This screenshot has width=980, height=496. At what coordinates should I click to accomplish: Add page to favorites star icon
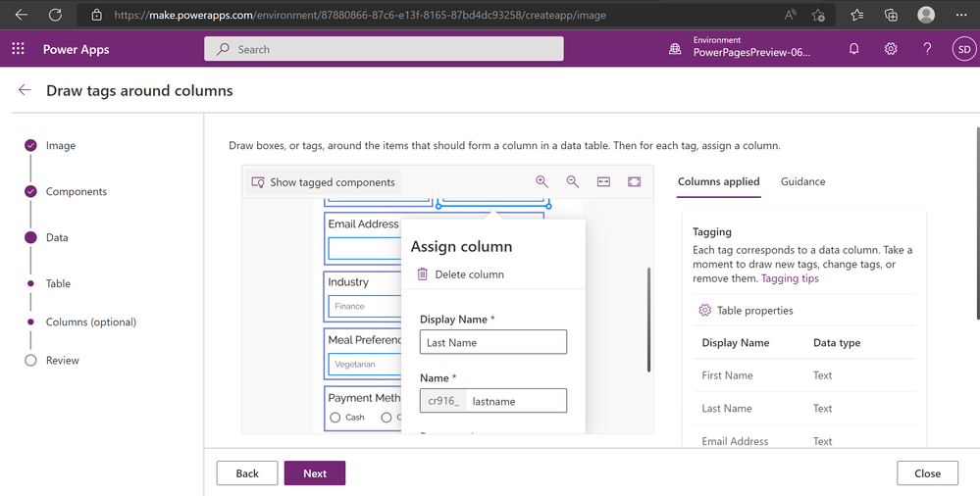click(818, 15)
